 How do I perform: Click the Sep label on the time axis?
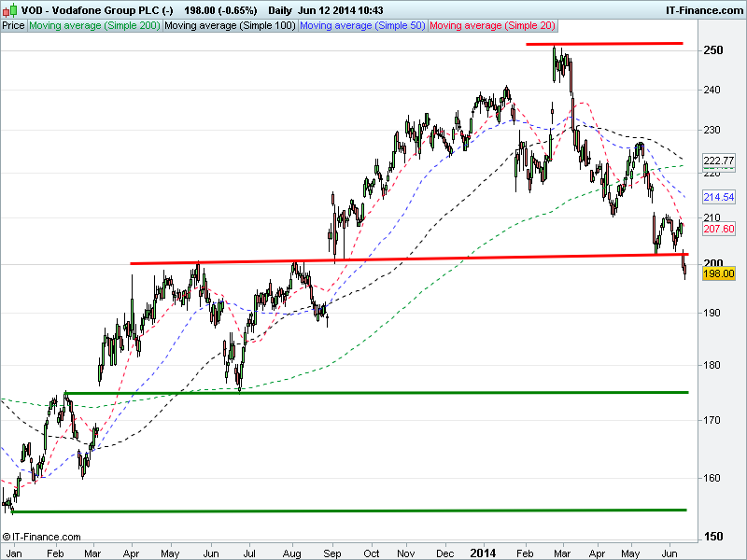331,552
